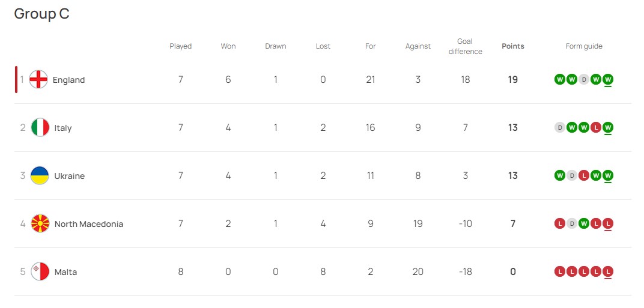This screenshot has height=308, width=644.
Task: Click the England flag icon
Action: coord(38,80)
